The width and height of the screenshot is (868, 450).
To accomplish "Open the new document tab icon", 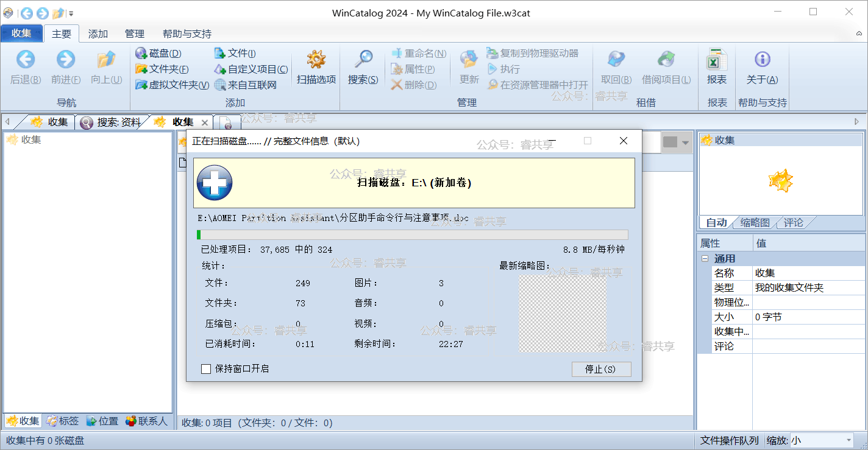I will point(228,124).
